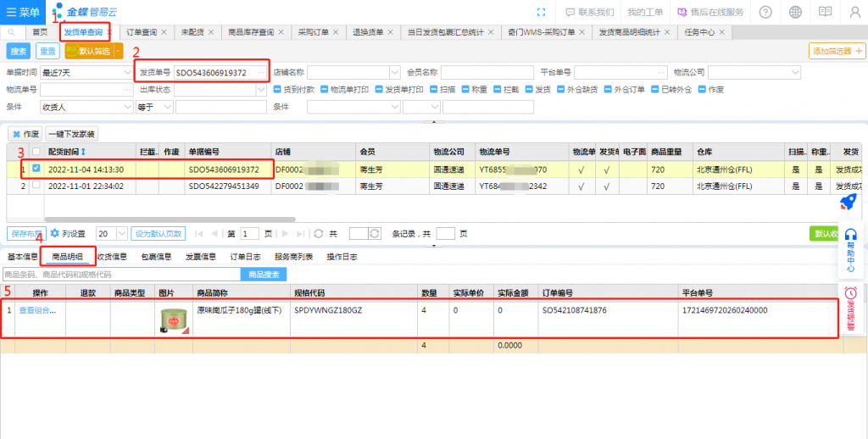Click the 查看组合 link in product row
The height and width of the screenshot is (439, 868).
37,311
